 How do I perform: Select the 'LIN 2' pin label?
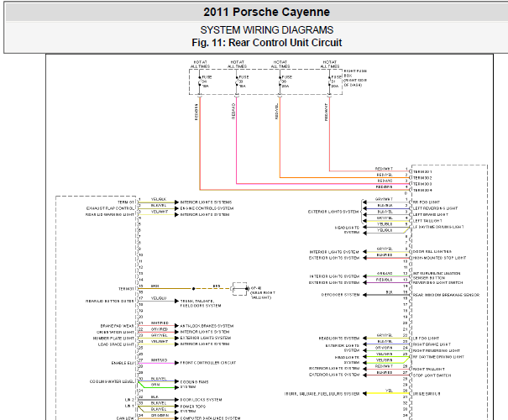(129, 400)
